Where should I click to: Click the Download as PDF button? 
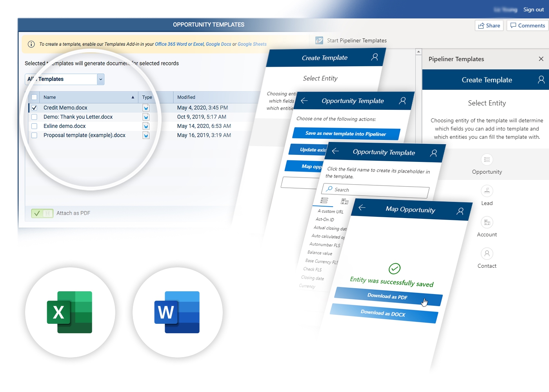click(388, 297)
